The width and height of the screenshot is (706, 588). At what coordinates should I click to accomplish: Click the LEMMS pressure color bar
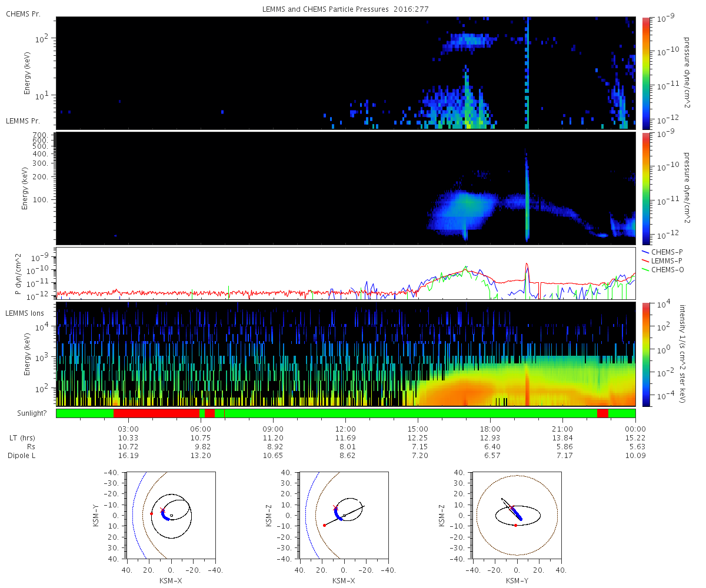[645, 188]
